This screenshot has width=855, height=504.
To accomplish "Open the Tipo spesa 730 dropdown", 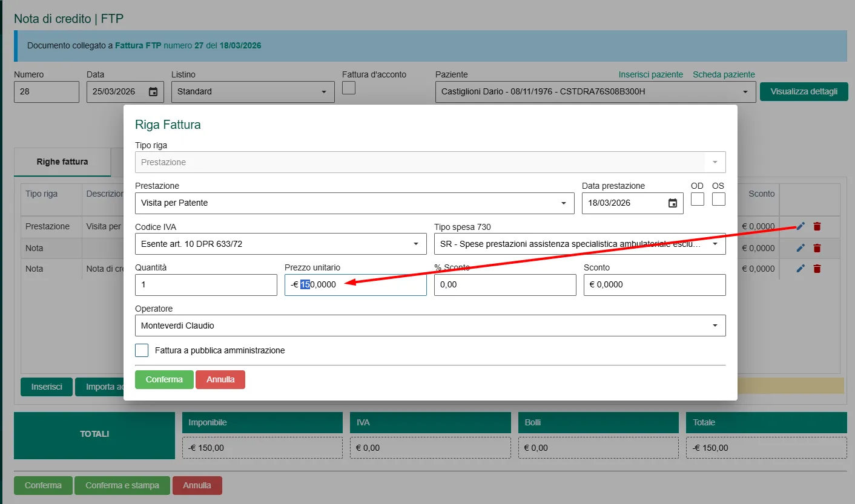I will (580, 244).
